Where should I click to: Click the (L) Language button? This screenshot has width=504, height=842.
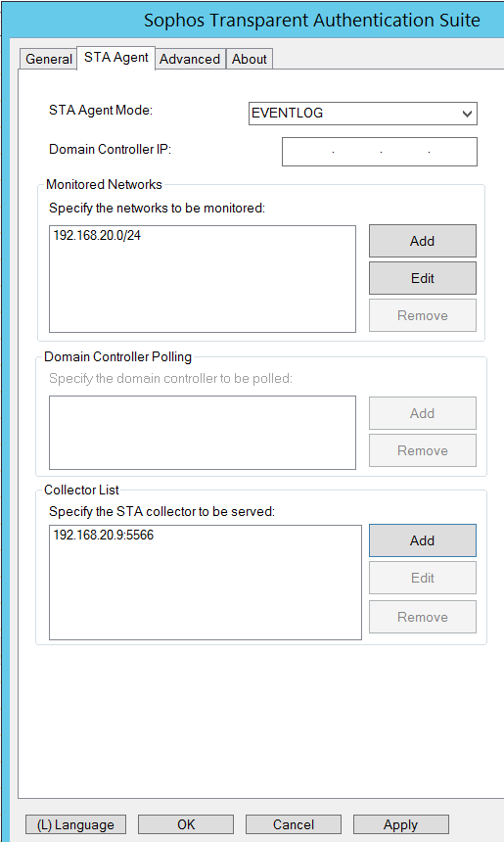coord(75,824)
